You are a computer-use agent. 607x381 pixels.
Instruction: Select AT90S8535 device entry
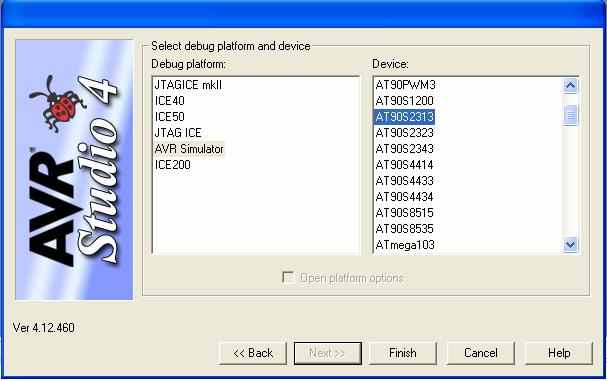(405, 229)
